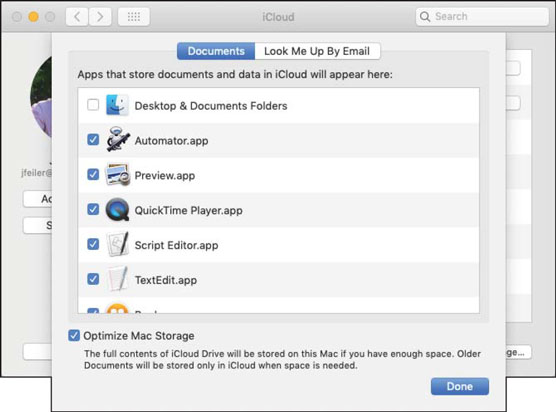Uncheck the Script Editor.app checkbox
This screenshot has height=412, width=556.
coord(93,244)
